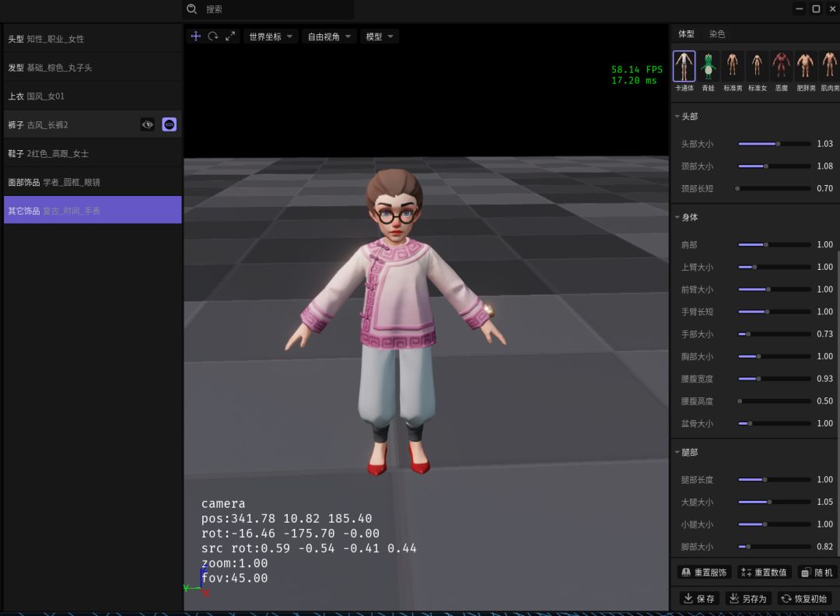Switch to the 染色 tab
The image size is (840, 616).
(716, 34)
